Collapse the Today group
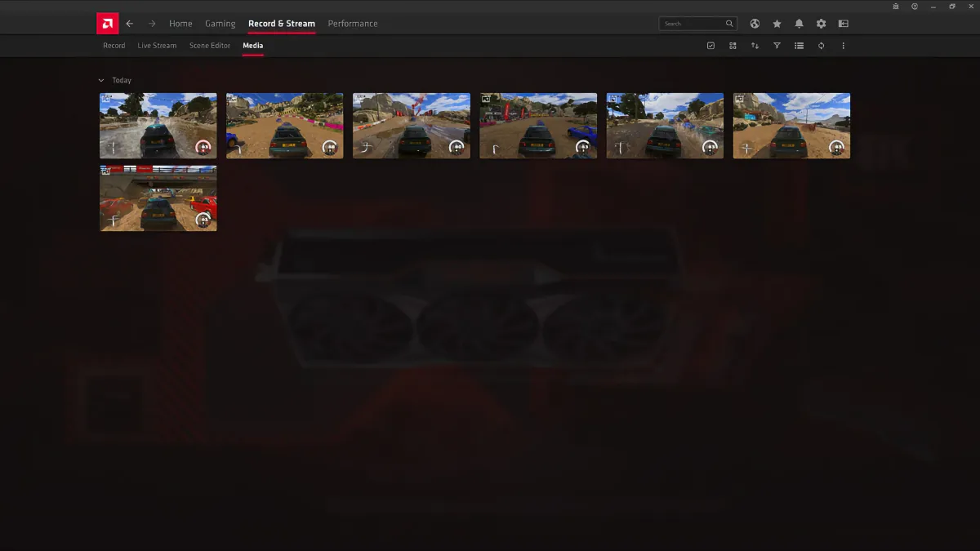 point(101,81)
